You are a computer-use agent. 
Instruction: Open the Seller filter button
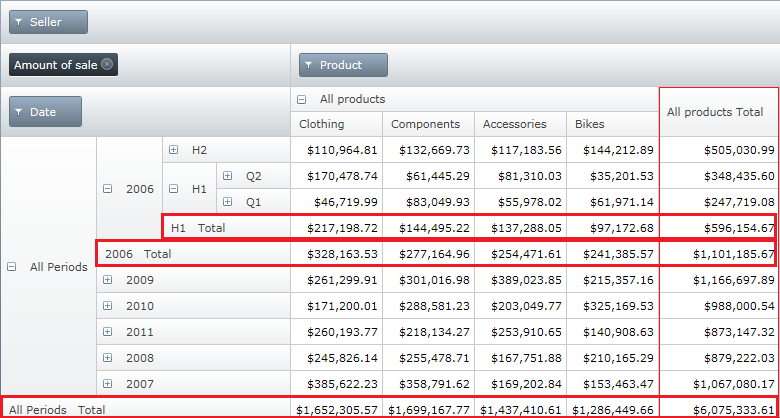click(x=48, y=22)
